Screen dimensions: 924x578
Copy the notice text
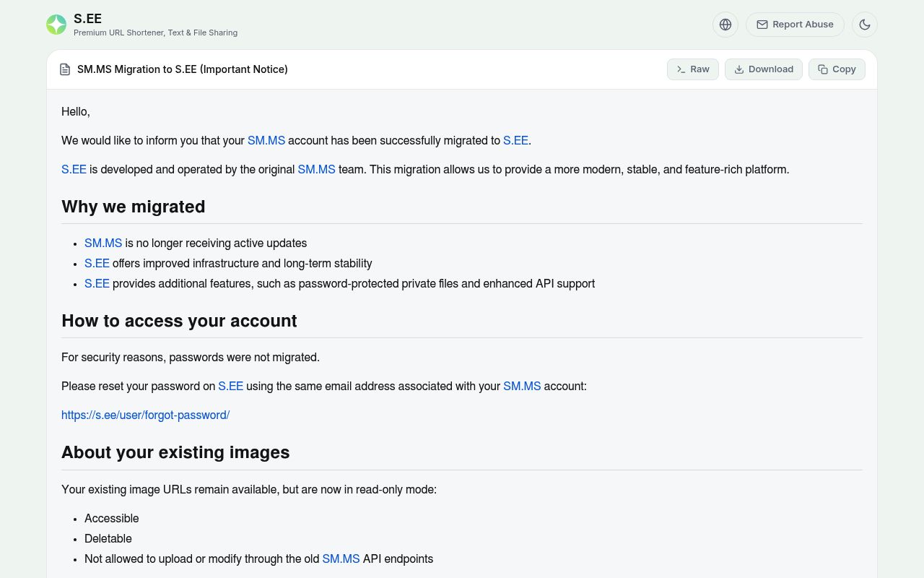pyautogui.click(x=837, y=69)
